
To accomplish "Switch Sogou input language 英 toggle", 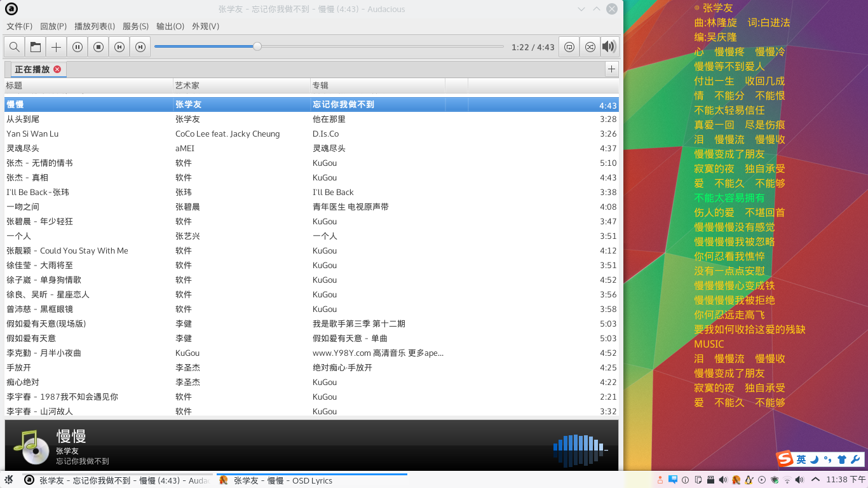I will coord(801,459).
